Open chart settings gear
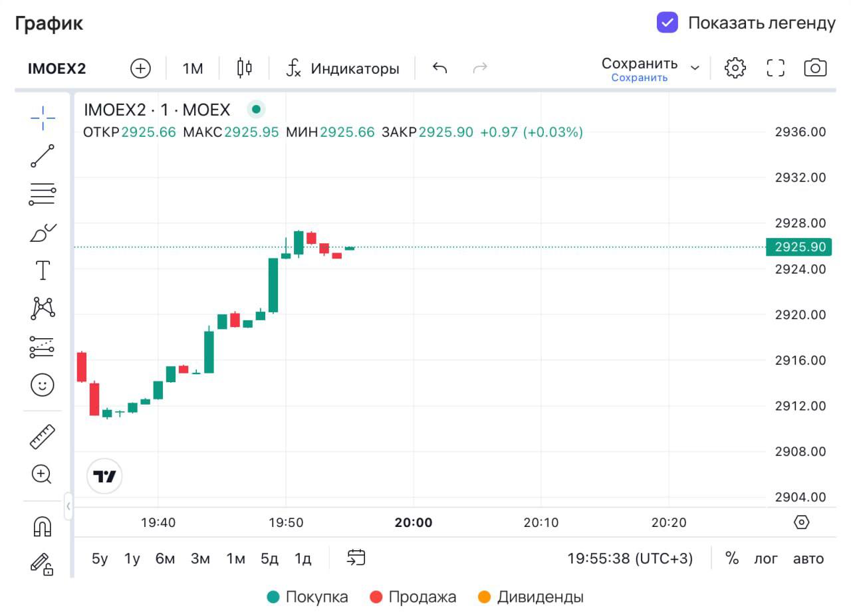Screen dimensions: 851x616 pos(735,68)
